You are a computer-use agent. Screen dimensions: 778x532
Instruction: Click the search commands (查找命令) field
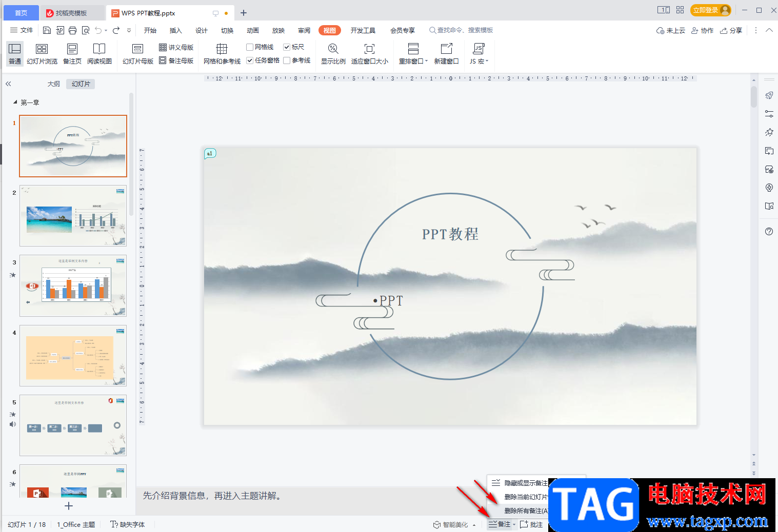click(462, 30)
